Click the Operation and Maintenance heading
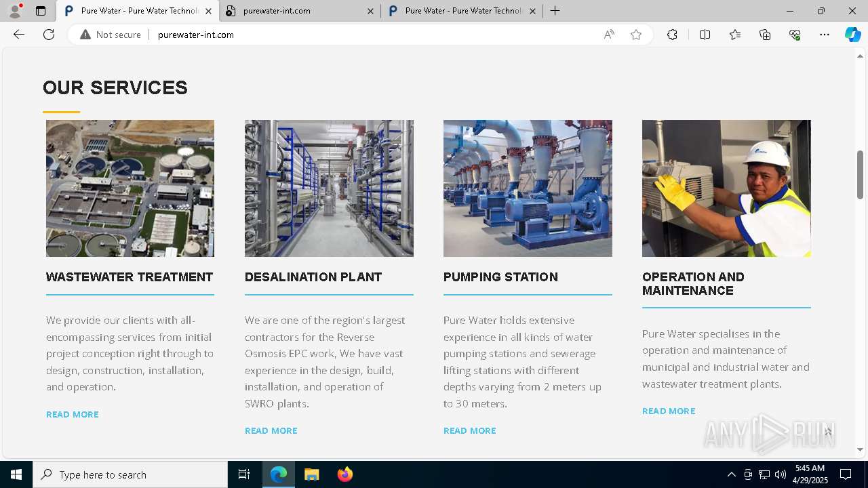 coord(693,284)
